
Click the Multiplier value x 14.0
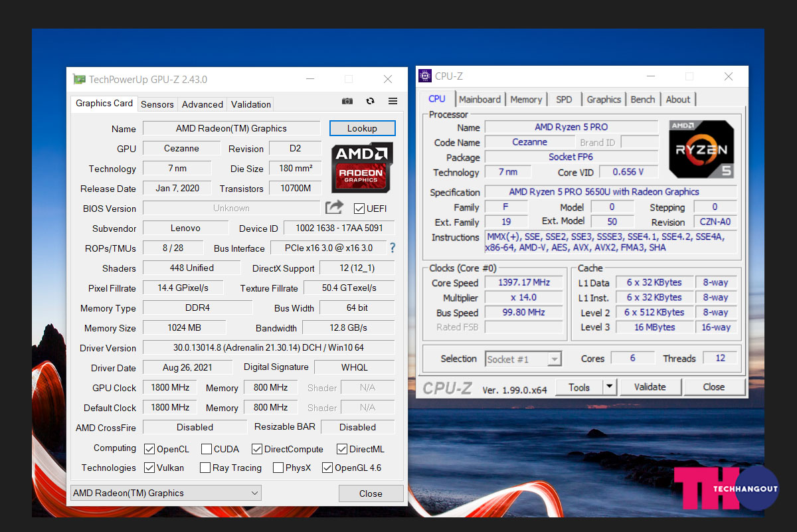[524, 298]
